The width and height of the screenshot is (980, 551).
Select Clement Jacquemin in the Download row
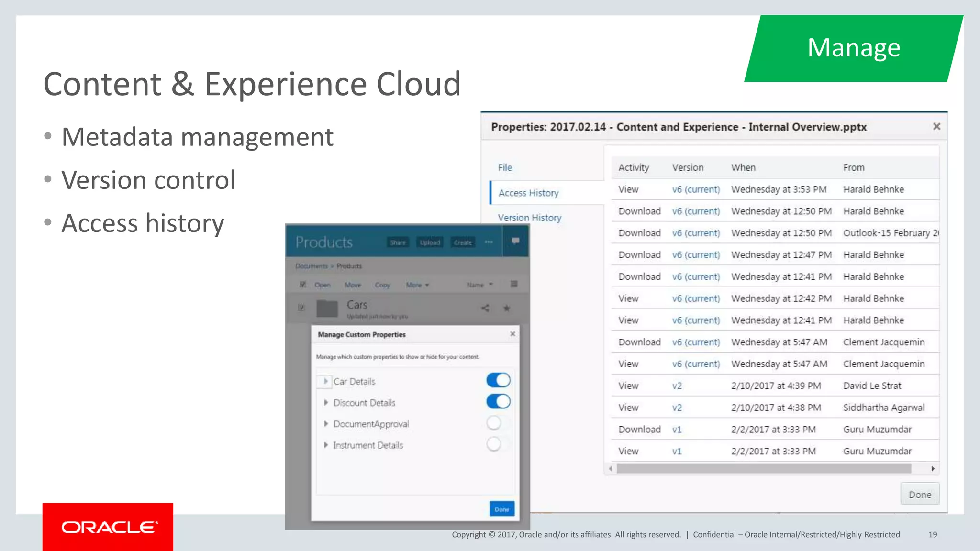point(884,342)
